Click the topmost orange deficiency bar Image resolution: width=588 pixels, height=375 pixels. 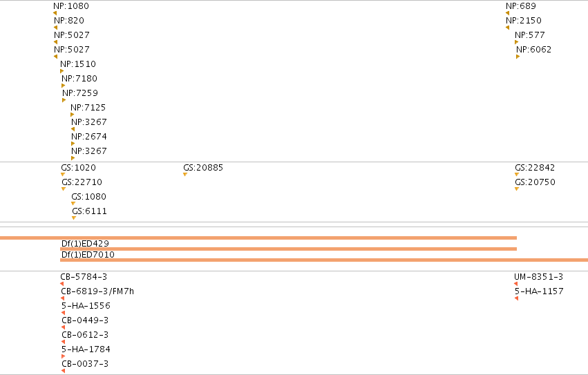(x=258, y=238)
